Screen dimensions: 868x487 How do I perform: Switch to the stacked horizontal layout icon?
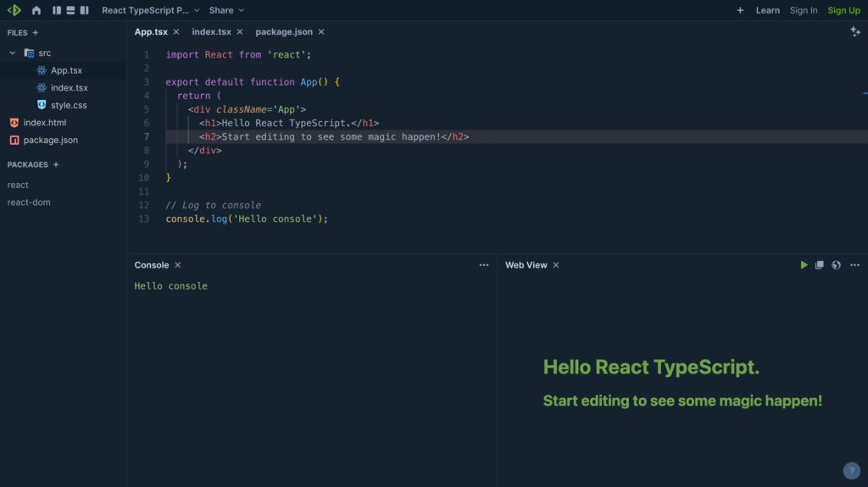coord(70,10)
